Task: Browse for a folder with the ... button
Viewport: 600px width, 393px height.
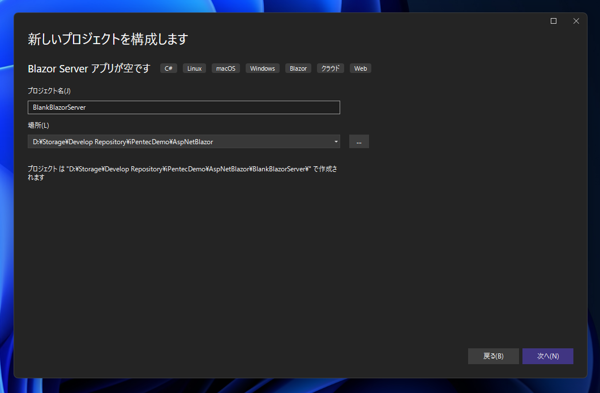Action: pyautogui.click(x=359, y=142)
